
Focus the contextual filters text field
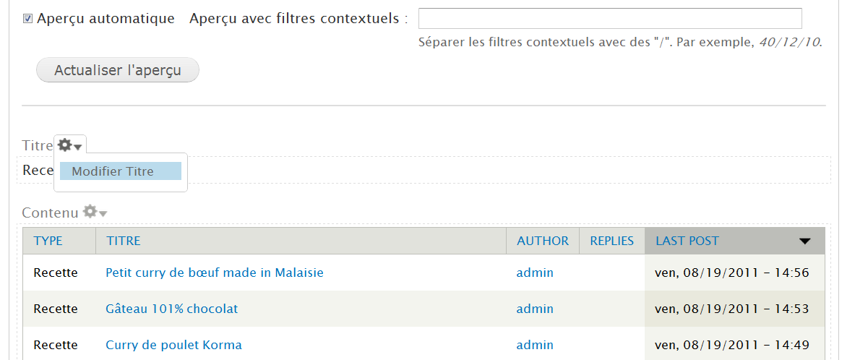[x=610, y=18]
